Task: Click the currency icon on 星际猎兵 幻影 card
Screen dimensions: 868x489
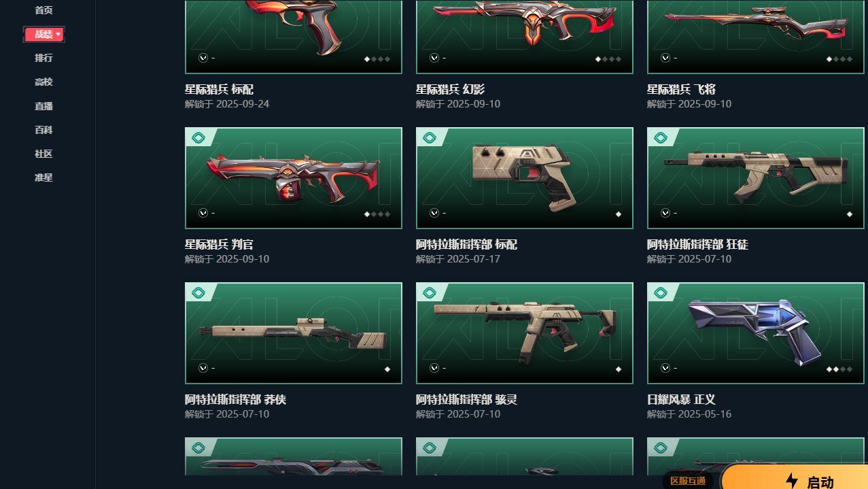Action: point(434,58)
